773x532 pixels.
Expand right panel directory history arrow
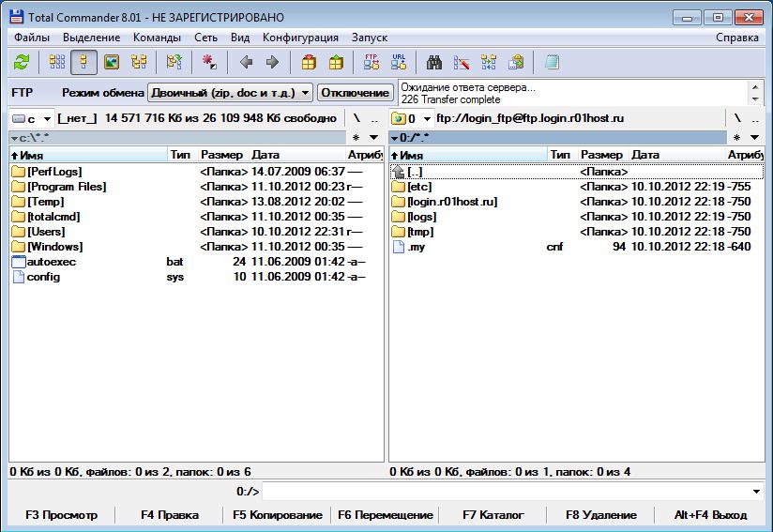pyautogui.click(x=755, y=138)
